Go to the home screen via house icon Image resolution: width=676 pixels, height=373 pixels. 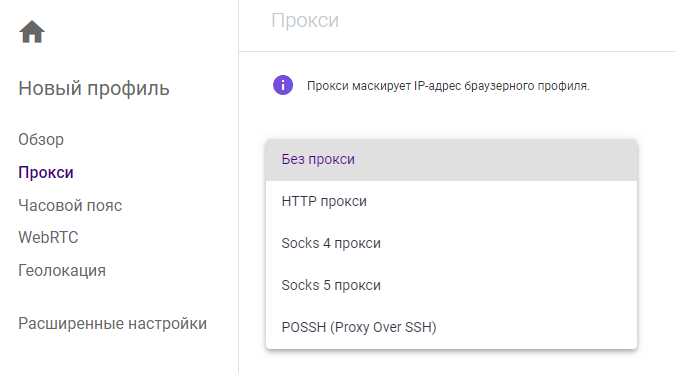click(x=32, y=32)
